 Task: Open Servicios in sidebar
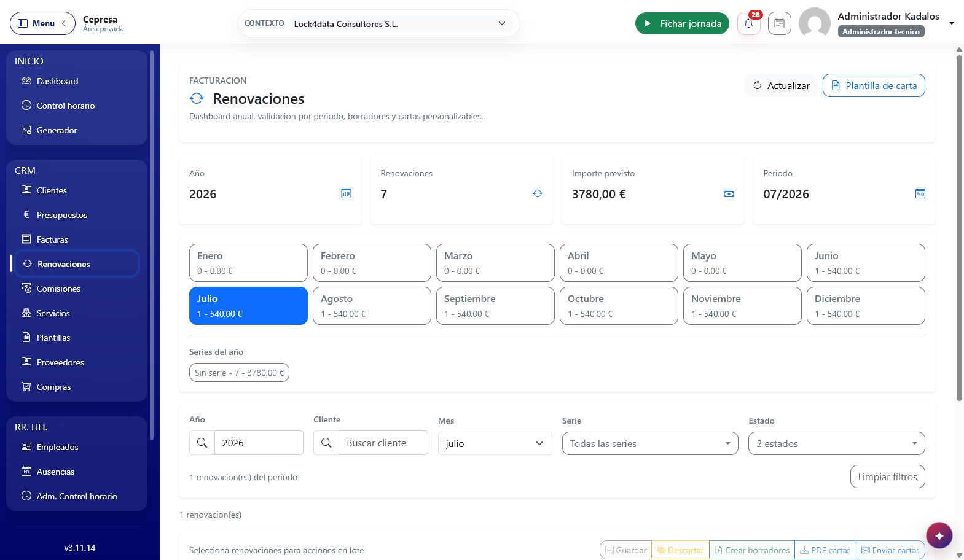click(x=76, y=313)
